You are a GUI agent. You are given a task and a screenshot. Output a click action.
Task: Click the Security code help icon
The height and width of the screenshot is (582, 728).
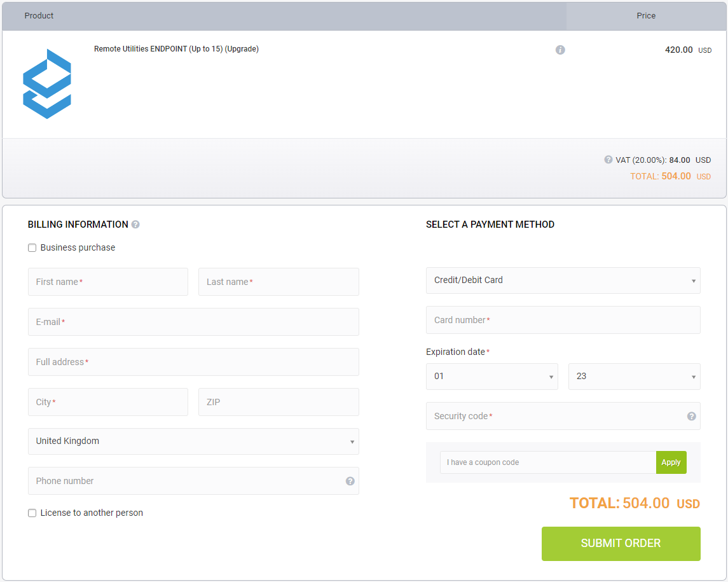click(x=691, y=416)
